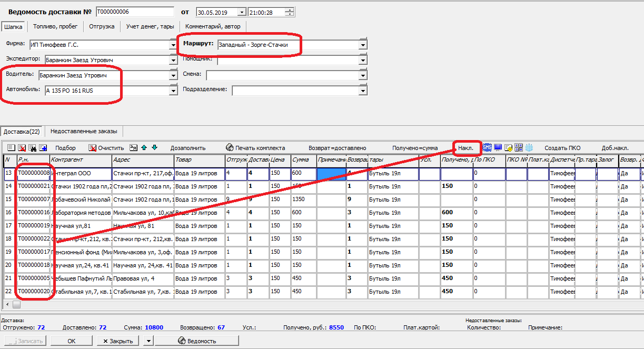Click the add row icon with plus
This screenshot has width=644, height=349.
point(43,148)
